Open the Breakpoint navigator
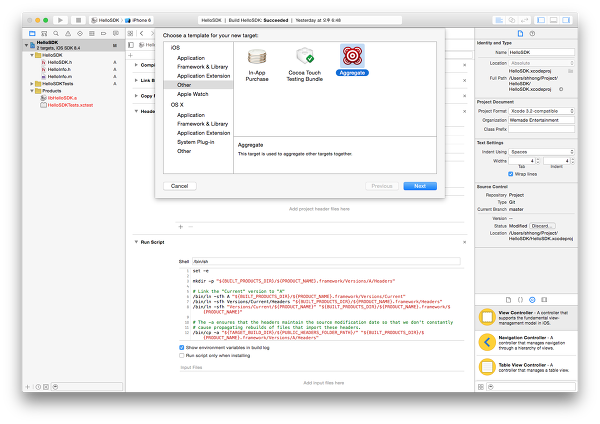Image resolution: width=600 pixels, height=424 pixels. pos(103,34)
